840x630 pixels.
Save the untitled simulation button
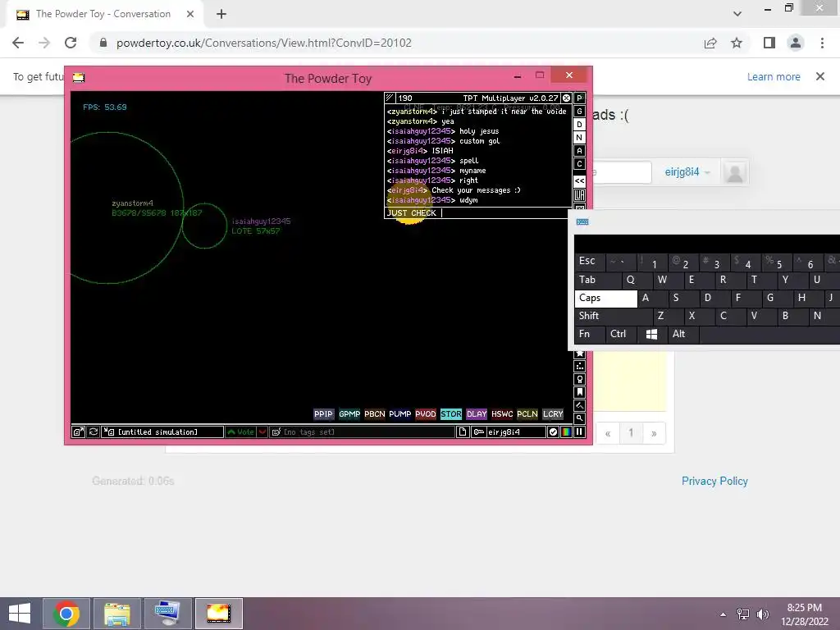click(163, 431)
